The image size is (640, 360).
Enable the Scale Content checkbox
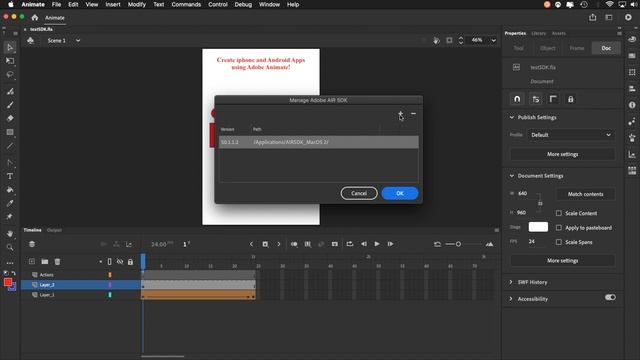559,213
